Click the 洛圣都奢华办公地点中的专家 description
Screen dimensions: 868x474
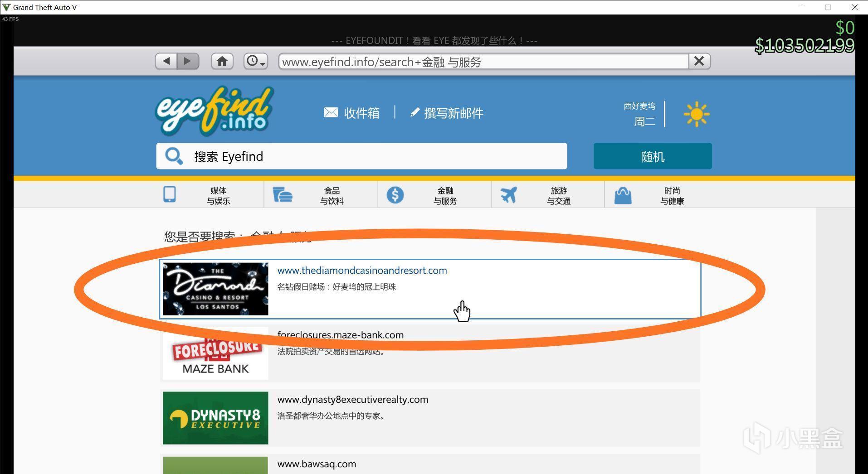pyautogui.click(x=332, y=416)
